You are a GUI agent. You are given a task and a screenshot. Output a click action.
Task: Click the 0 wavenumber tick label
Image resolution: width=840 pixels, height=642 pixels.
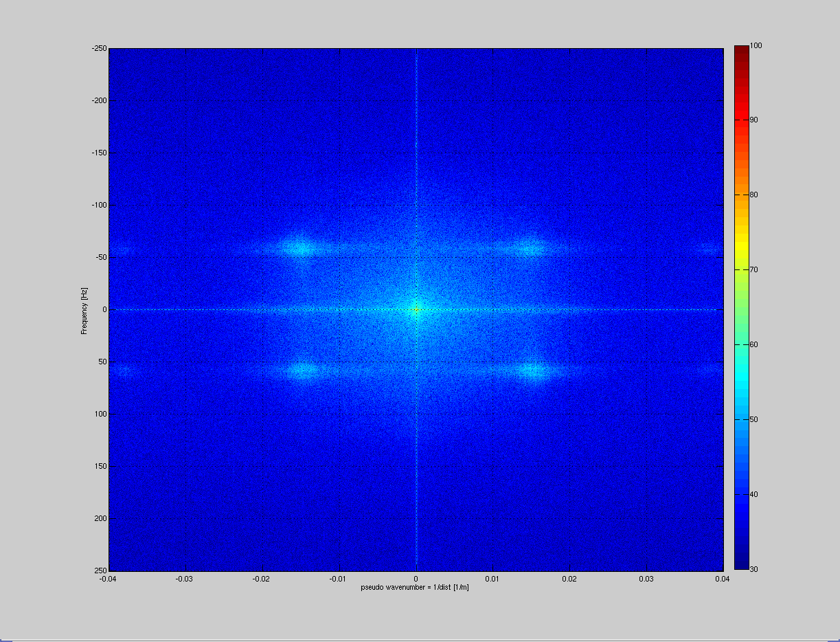tap(416, 579)
